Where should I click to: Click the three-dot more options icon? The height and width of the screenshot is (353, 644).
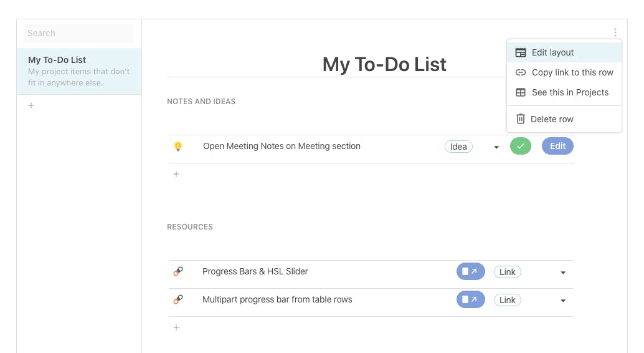coord(615,33)
